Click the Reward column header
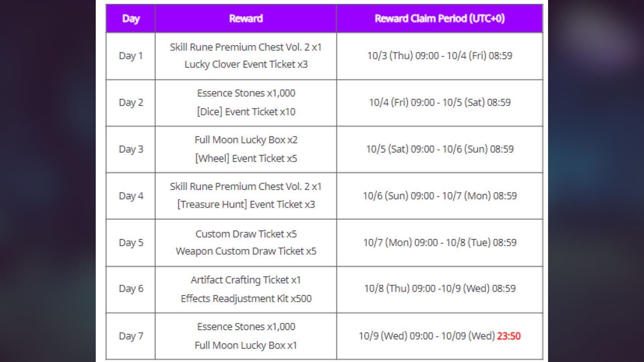This screenshot has width=644, height=362. (246, 19)
